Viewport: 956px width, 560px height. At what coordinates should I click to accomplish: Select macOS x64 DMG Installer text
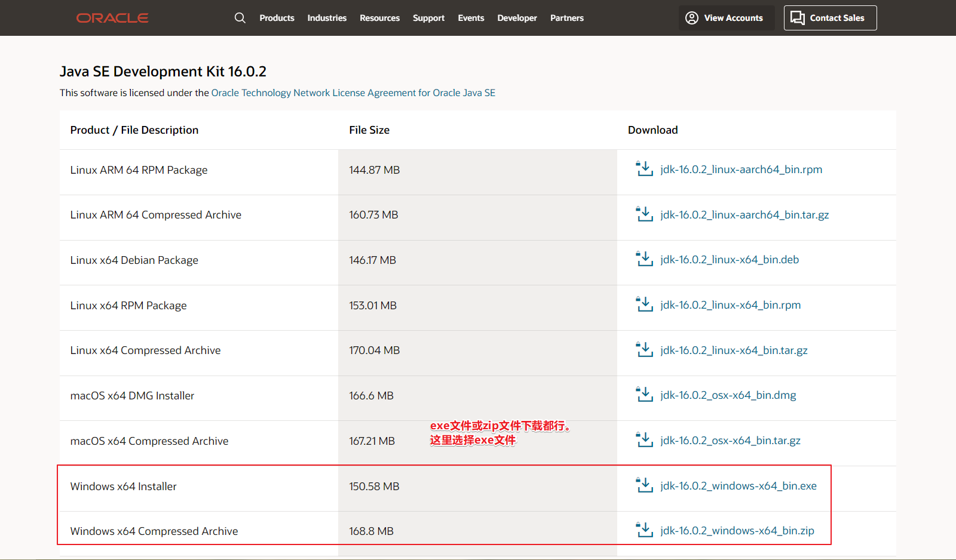coord(132,396)
